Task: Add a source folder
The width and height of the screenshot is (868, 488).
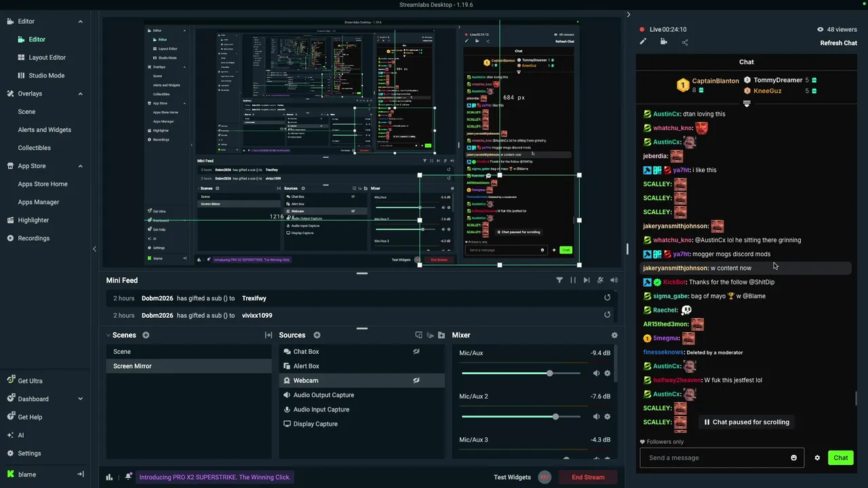Action: (441, 335)
